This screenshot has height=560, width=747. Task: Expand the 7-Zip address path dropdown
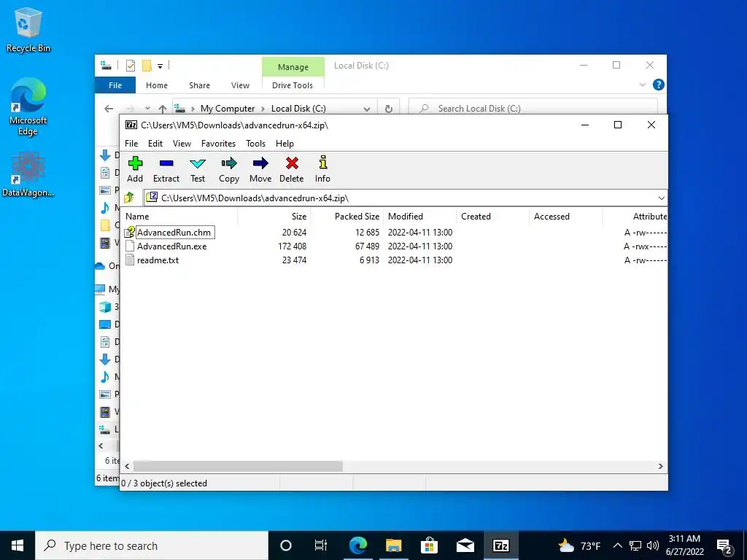(x=661, y=198)
